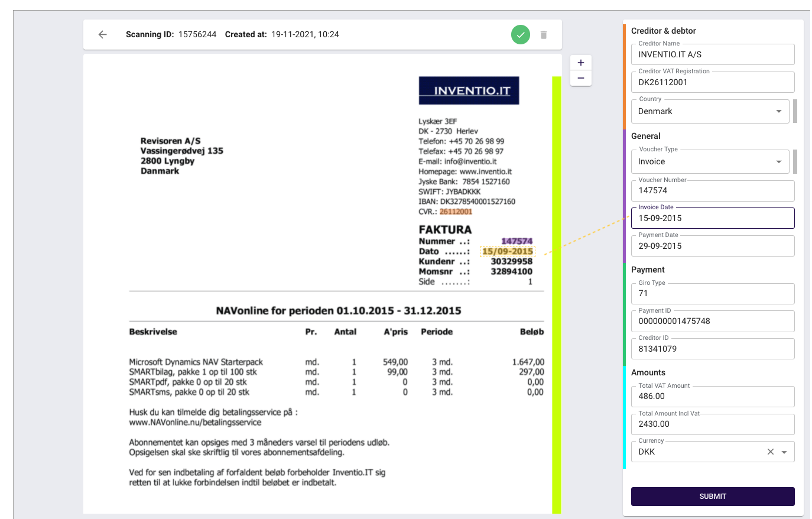The height and width of the screenshot is (519, 812).
Task: Edit the Total Amount Incl Vat field
Action: tap(713, 424)
